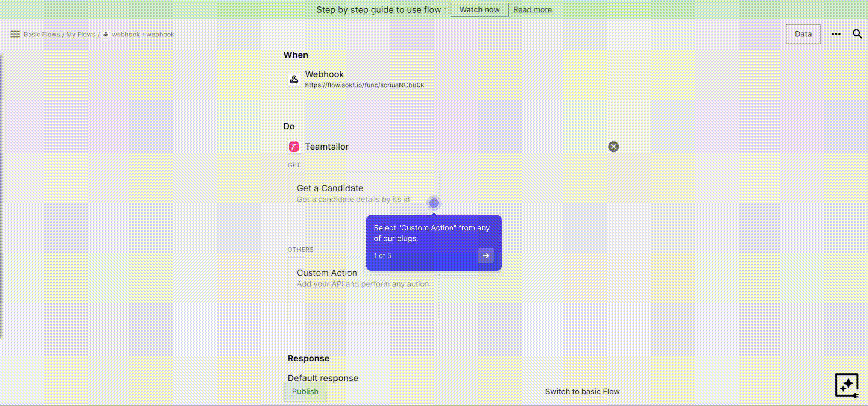Click 'Add your API and perform any action' text
The width and height of the screenshot is (868, 406).
click(363, 284)
